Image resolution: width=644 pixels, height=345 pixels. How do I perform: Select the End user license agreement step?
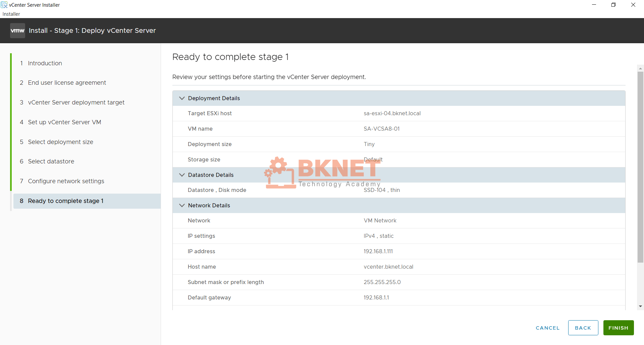pyautogui.click(x=67, y=83)
